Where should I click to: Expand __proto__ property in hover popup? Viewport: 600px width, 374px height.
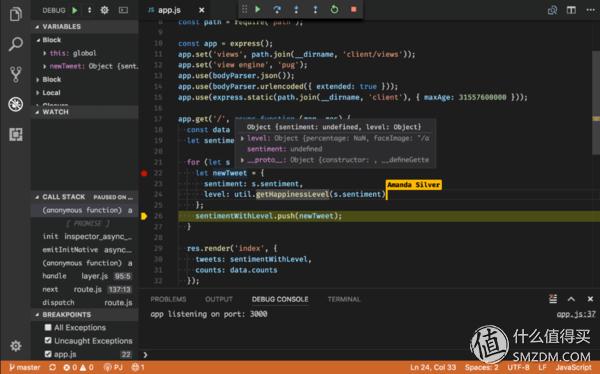click(242, 160)
